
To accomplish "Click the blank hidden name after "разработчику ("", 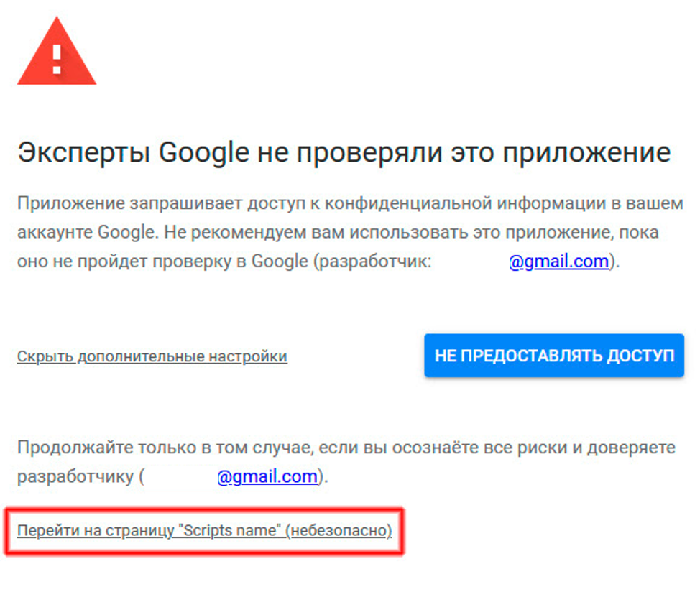I will (x=180, y=476).
